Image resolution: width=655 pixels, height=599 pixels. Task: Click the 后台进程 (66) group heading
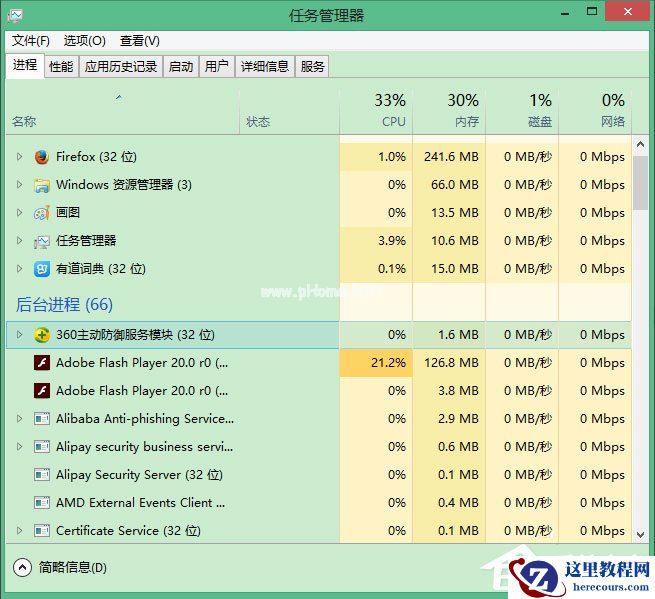pyautogui.click(x=64, y=305)
